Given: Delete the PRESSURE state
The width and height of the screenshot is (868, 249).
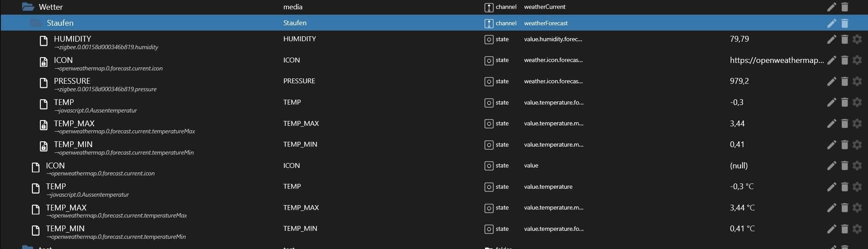Looking at the screenshot, I should [845, 82].
